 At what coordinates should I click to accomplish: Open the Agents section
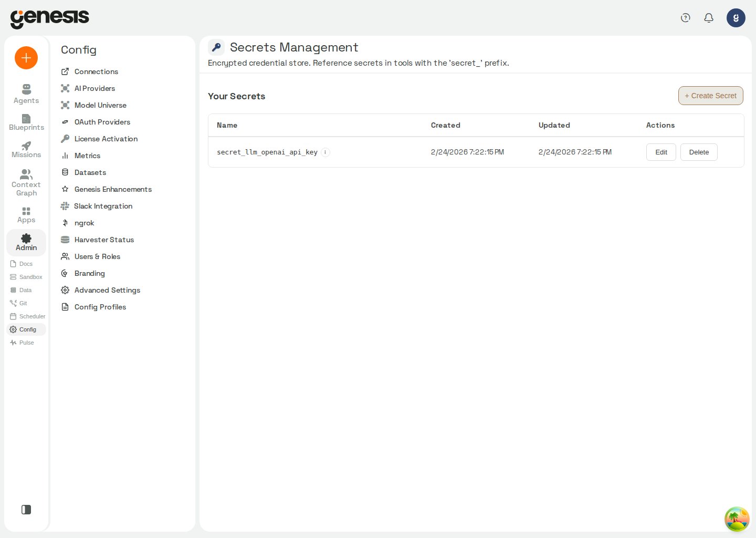[x=26, y=94]
